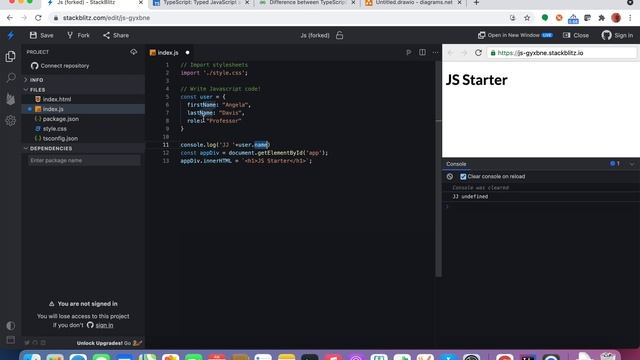Image resolution: width=640 pixels, height=360 pixels.
Task: Click the sign in link in warning
Action: click(104, 325)
